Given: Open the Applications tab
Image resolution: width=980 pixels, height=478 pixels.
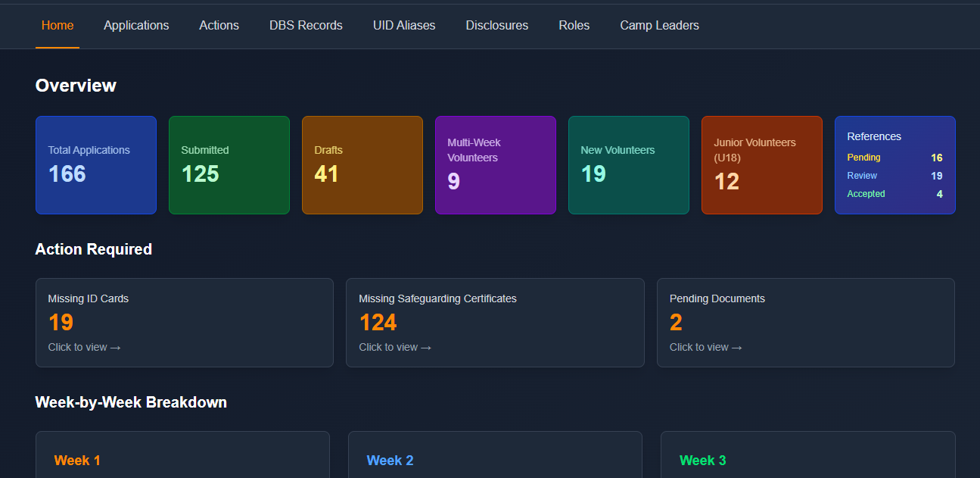Looking at the screenshot, I should click(x=136, y=25).
